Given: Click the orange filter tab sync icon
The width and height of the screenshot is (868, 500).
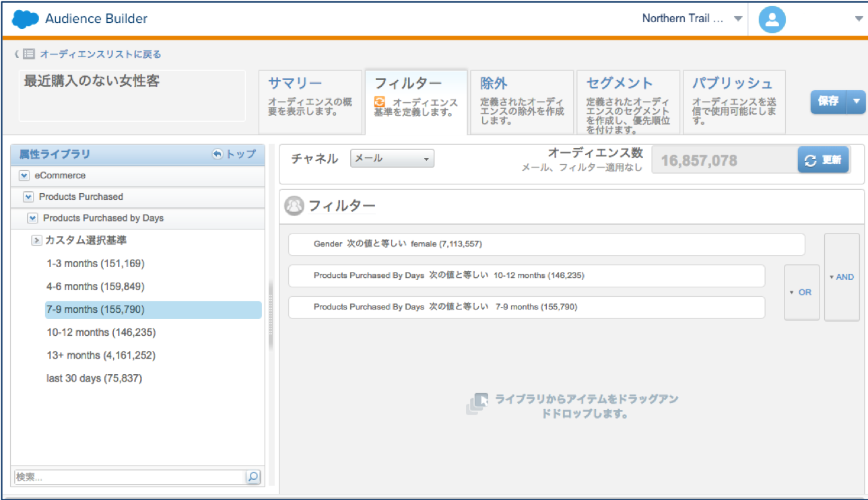Looking at the screenshot, I should (x=380, y=102).
